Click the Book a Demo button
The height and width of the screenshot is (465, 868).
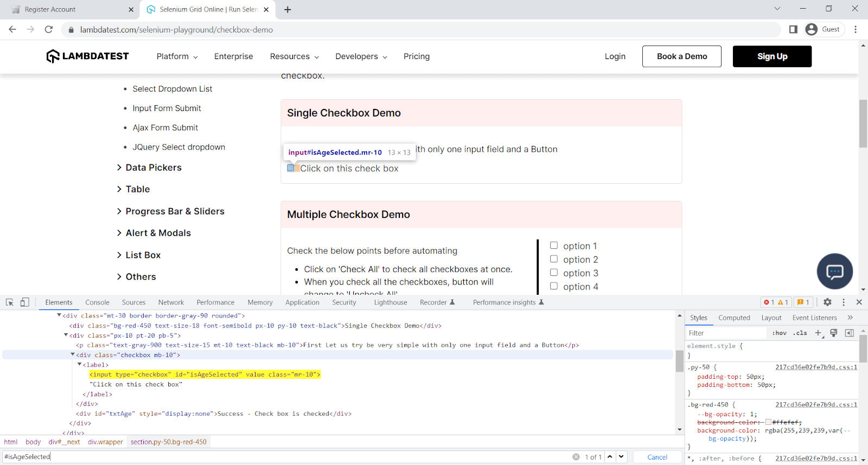[681, 56]
